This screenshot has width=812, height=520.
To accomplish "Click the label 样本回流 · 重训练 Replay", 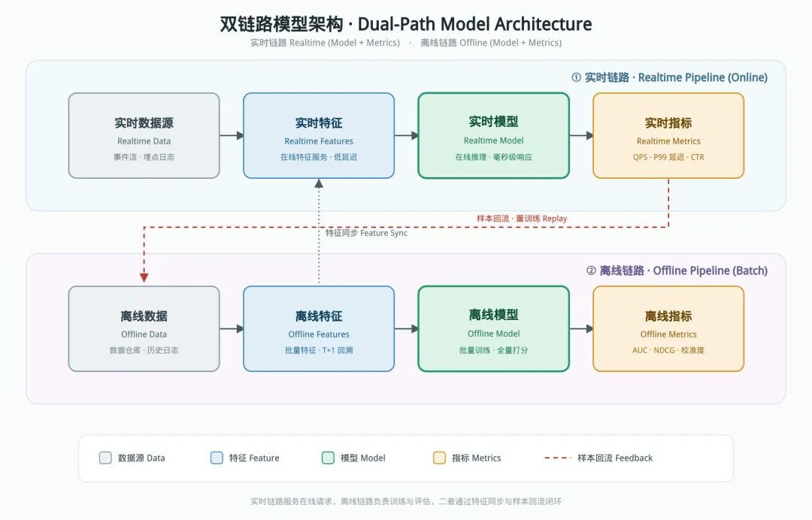I will pyautogui.click(x=522, y=219).
